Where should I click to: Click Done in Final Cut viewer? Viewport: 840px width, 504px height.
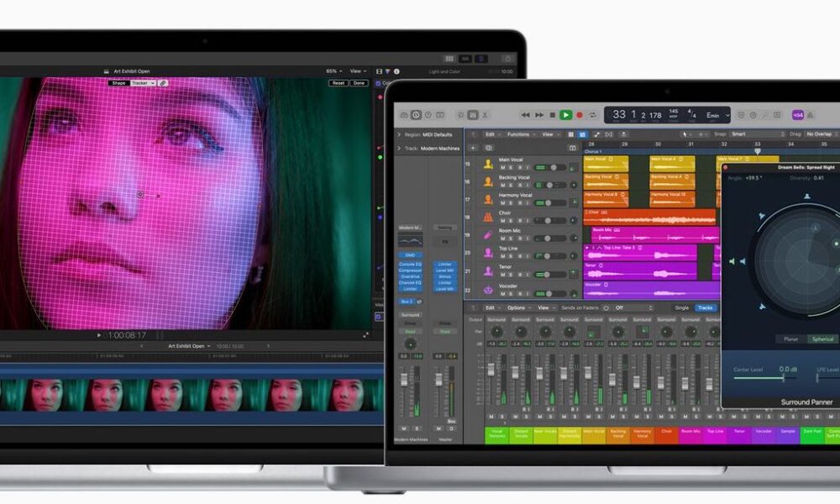(359, 83)
